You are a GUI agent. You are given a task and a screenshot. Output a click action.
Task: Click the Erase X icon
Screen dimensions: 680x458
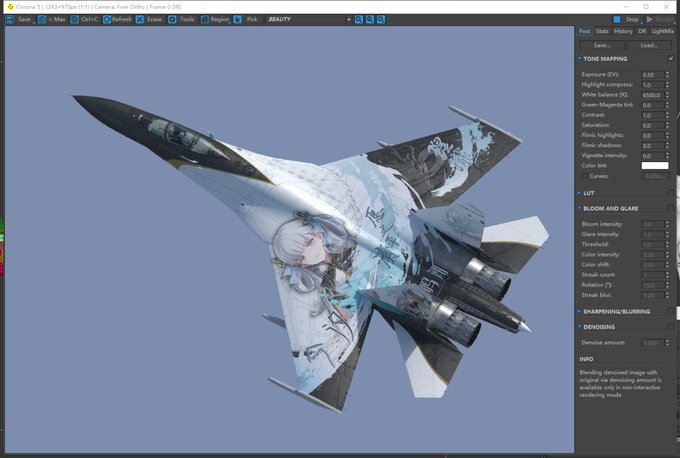[x=140, y=20]
